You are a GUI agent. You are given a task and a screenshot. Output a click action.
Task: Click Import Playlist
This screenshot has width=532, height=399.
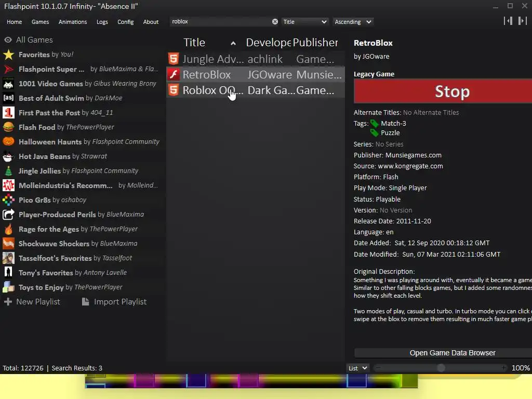coord(114,302)
